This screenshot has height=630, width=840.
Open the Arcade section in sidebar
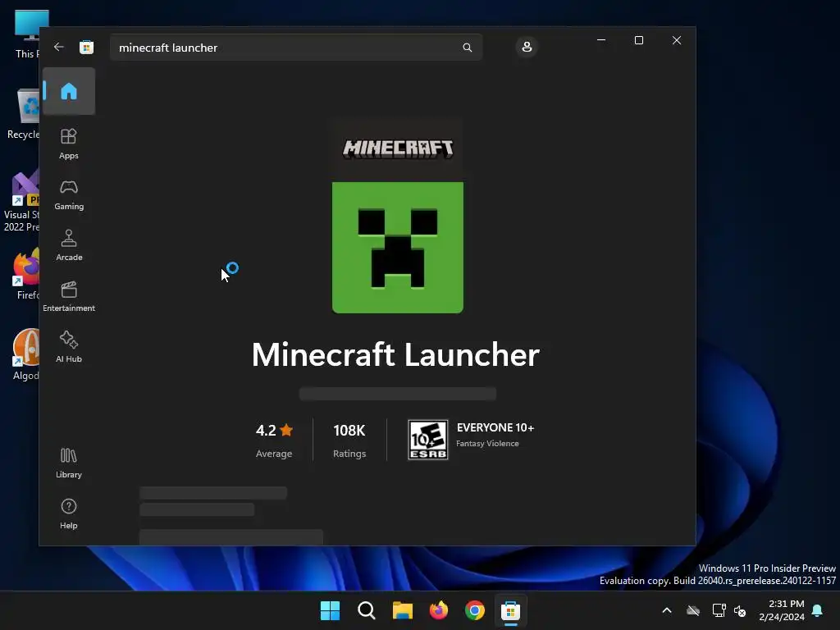click(69, 245)
